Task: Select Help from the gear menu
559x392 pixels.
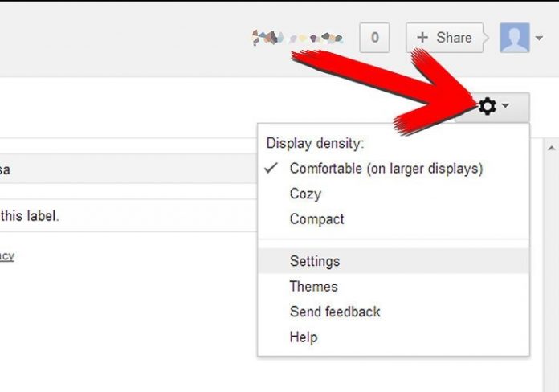Action: point(303,337)
